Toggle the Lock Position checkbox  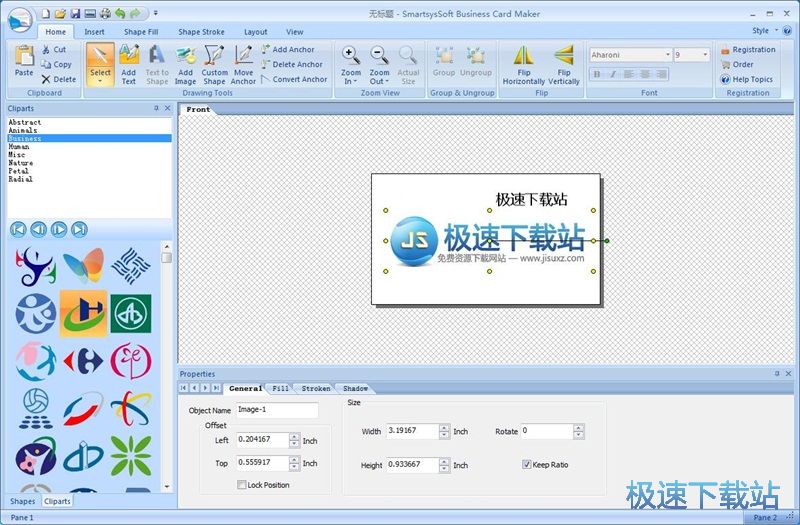(x=242, y=485)
